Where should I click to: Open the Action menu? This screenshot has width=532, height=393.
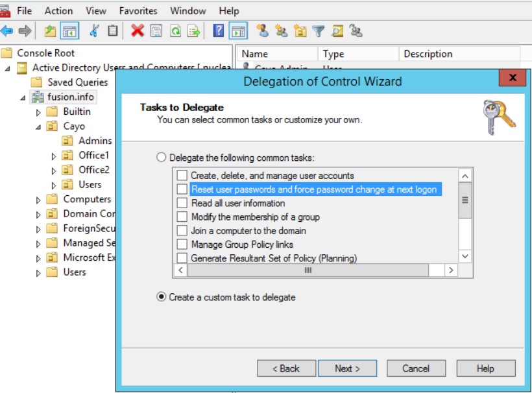click(58, 11)
